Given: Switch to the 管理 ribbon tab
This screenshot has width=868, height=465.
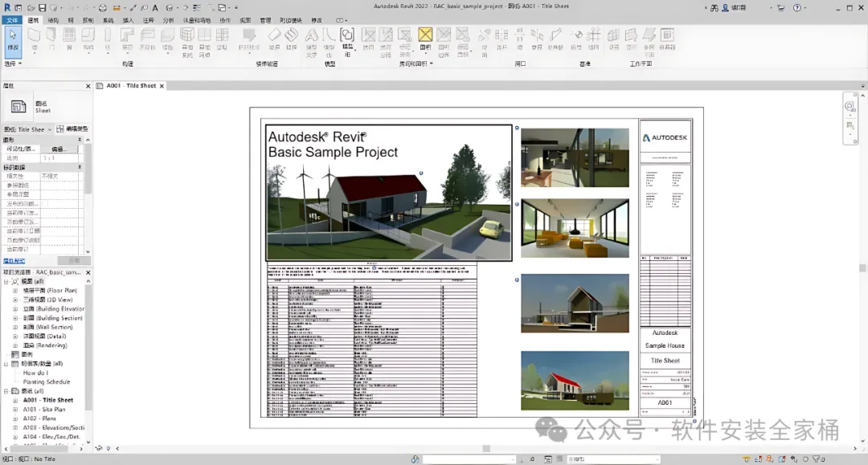Looking at the screenshot, I should [266, 20].
